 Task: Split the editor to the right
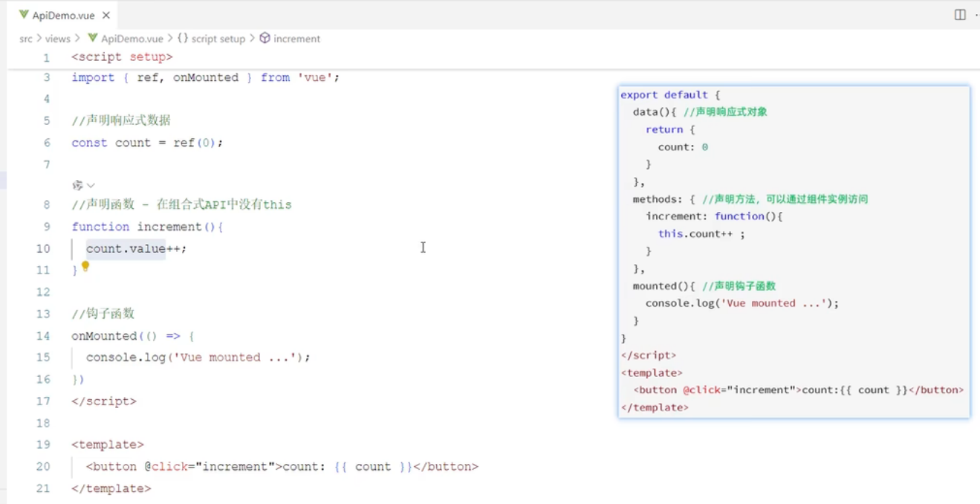[960, 15]
